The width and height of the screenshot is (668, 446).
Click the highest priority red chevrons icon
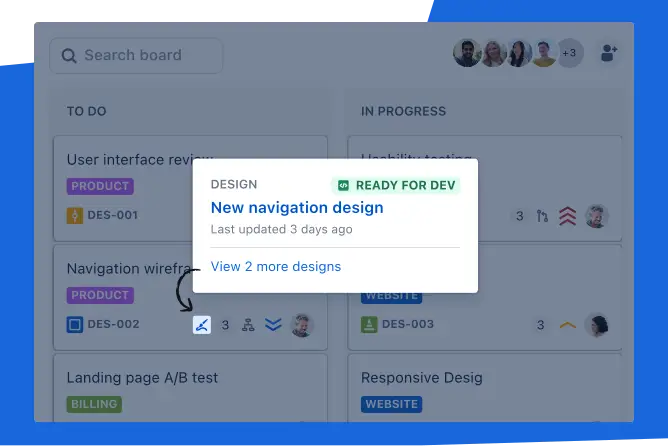coord(567,216)
